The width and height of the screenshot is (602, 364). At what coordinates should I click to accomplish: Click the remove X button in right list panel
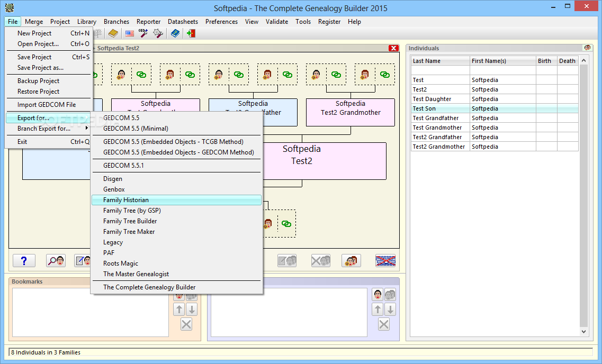click(384, 324)
